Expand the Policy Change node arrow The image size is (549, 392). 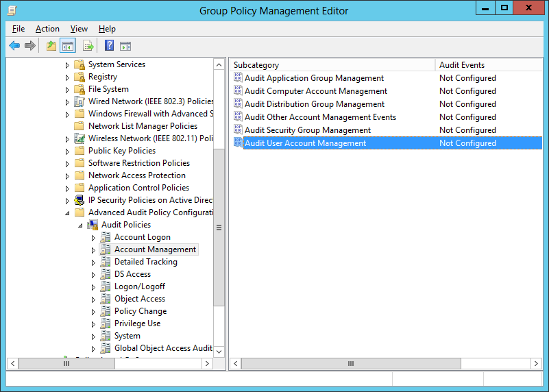point(93,312)
